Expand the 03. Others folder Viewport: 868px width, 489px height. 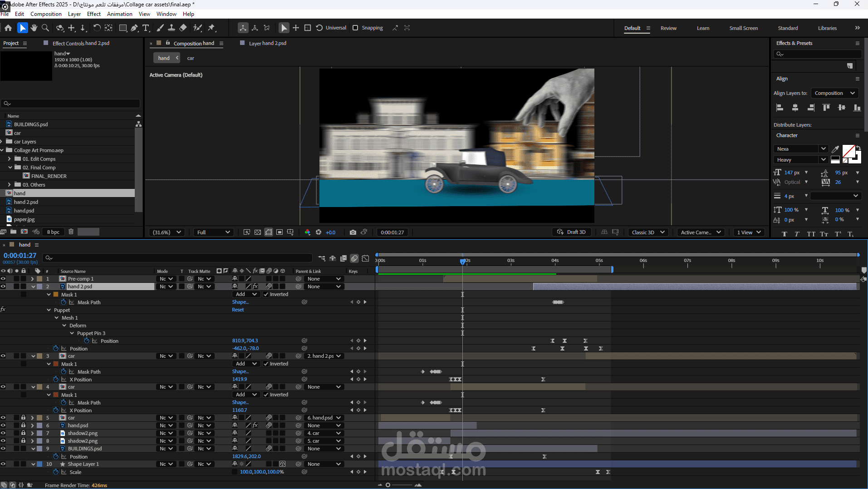[x=9, y=185]
